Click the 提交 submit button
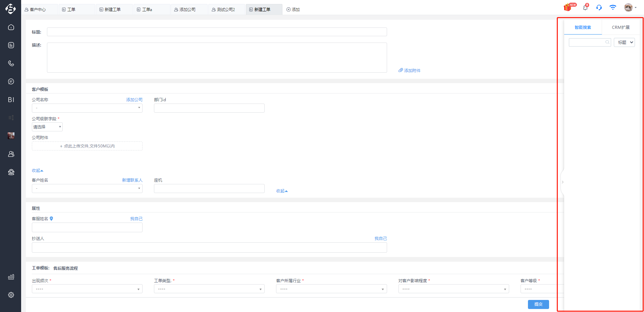Image resolution: width=644 pixels, height=312 pixels. pyautogui.click(x=538, y=304)
